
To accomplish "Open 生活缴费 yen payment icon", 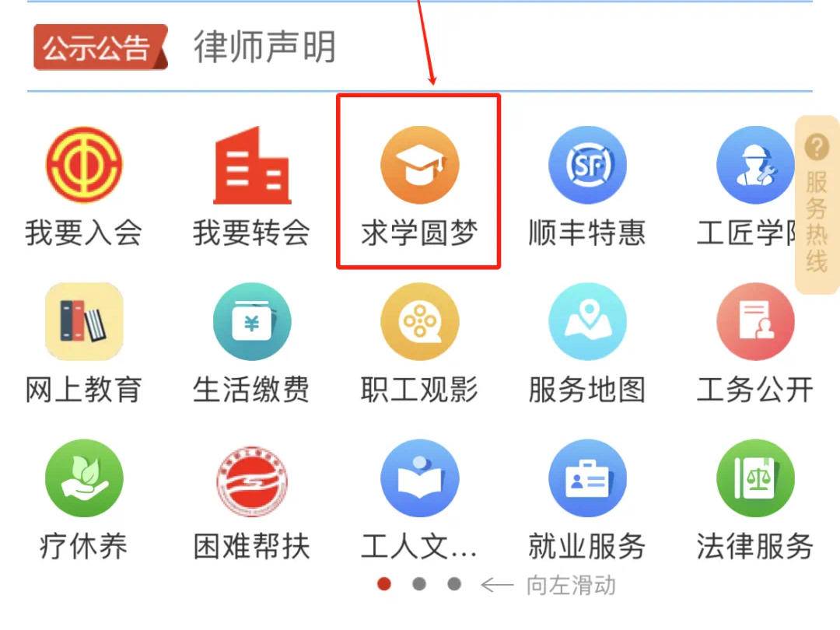I will click(252, 321).
